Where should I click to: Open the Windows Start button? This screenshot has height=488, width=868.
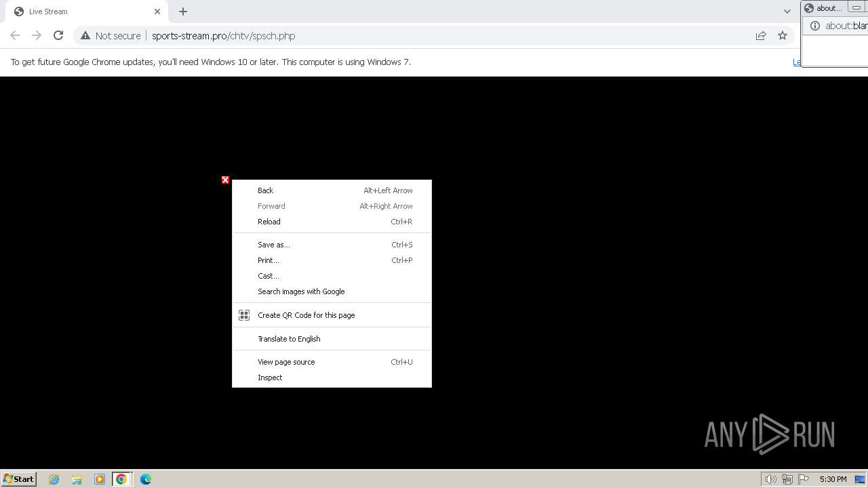click(x=18, y=479)
